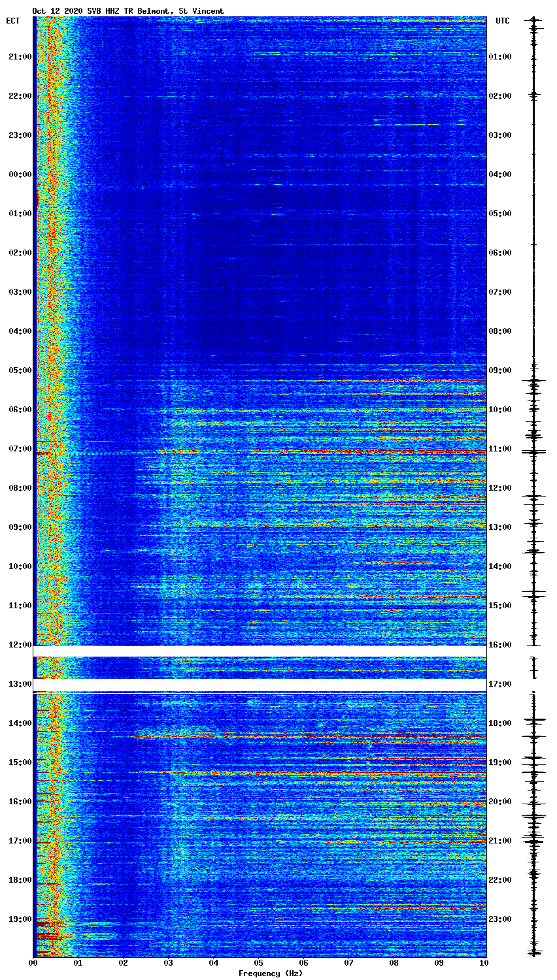The width and height of the screenshot is (557, 980).
Task: Click the 09 frequency tick label
Action: [439, 963]
